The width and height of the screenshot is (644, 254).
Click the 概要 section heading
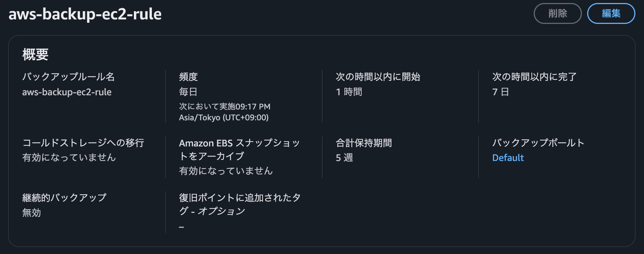click(x=36, y=55)
